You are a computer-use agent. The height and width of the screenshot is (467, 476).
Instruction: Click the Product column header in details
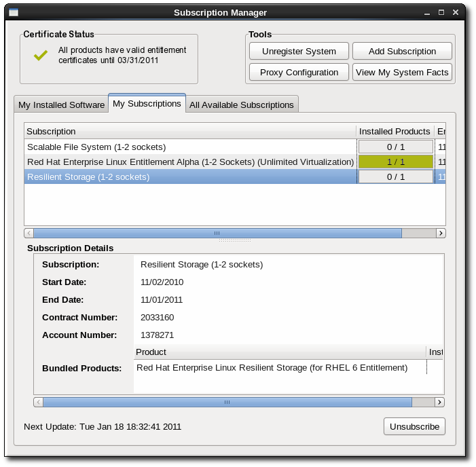[x=280, y=352]
